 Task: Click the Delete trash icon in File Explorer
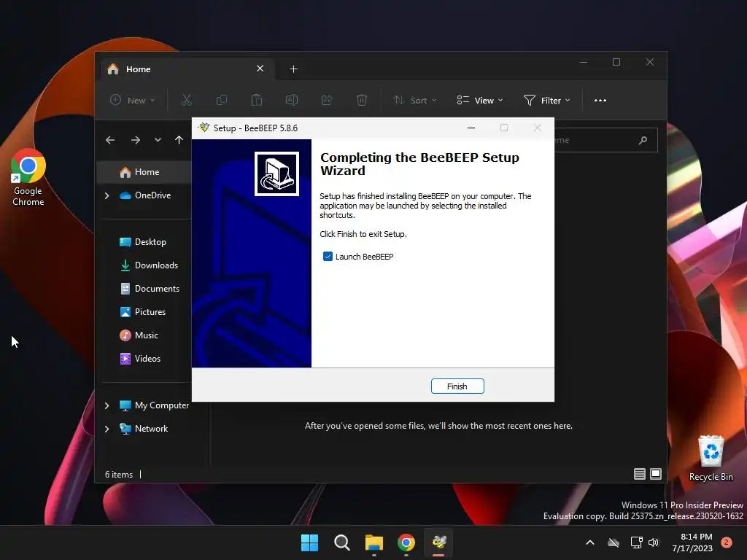[362, 100]
